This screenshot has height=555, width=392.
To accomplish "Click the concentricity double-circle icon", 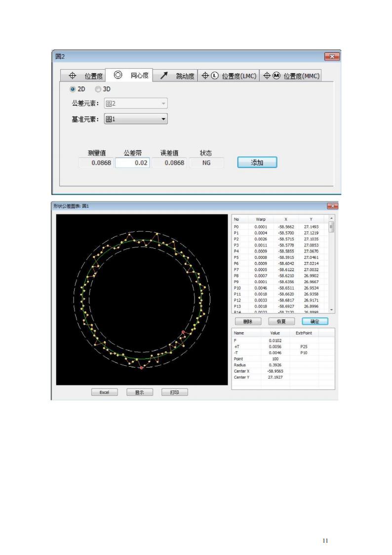I will pyautogui.click(x=118, y=76).
